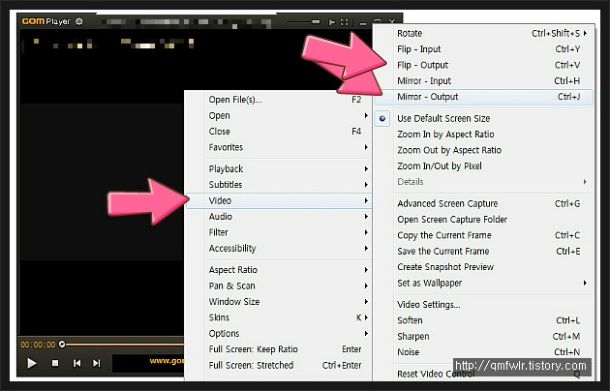
Task: Click the fullscreen icon in title bar
Action: click(x=345, y=22)
